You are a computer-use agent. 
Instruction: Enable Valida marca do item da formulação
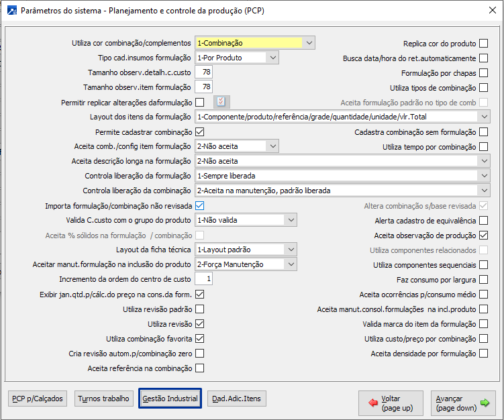tap(483, 324)
